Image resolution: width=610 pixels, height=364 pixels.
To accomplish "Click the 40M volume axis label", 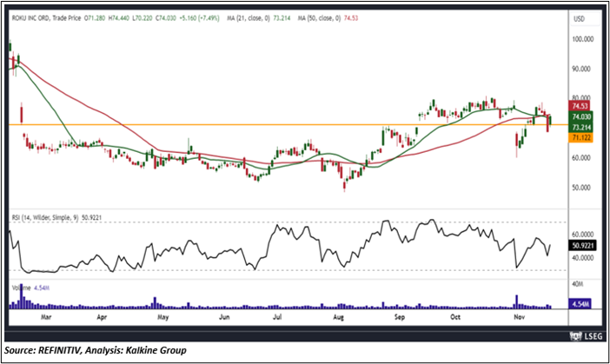I will pyautogui.click(x=578, y=284).
